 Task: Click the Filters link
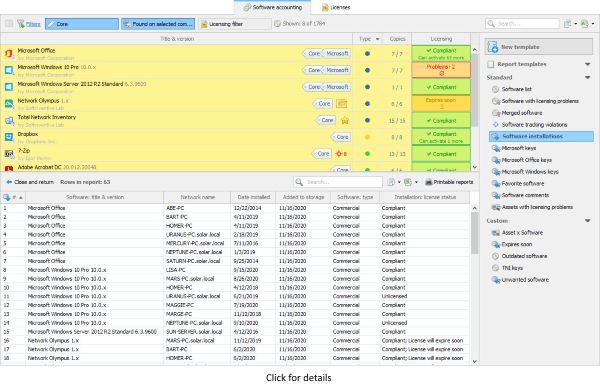tap(33, 24)
